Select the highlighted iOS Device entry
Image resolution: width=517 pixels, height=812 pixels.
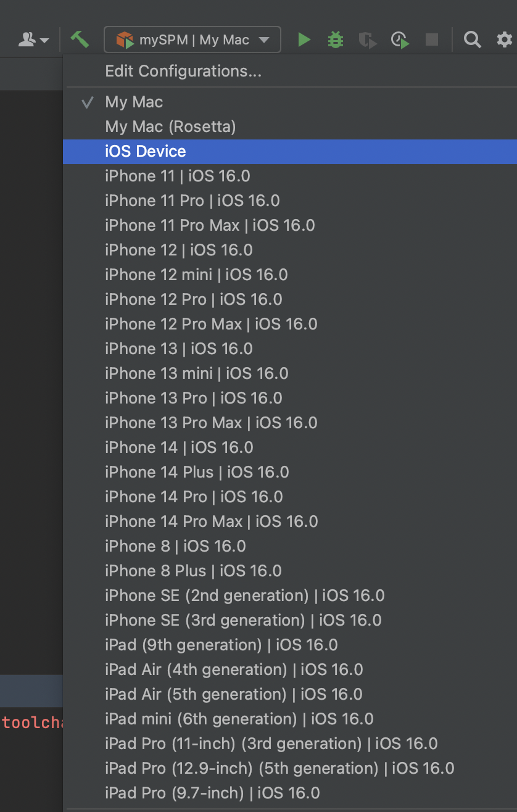pyautogui.click(x=146, y=151)
